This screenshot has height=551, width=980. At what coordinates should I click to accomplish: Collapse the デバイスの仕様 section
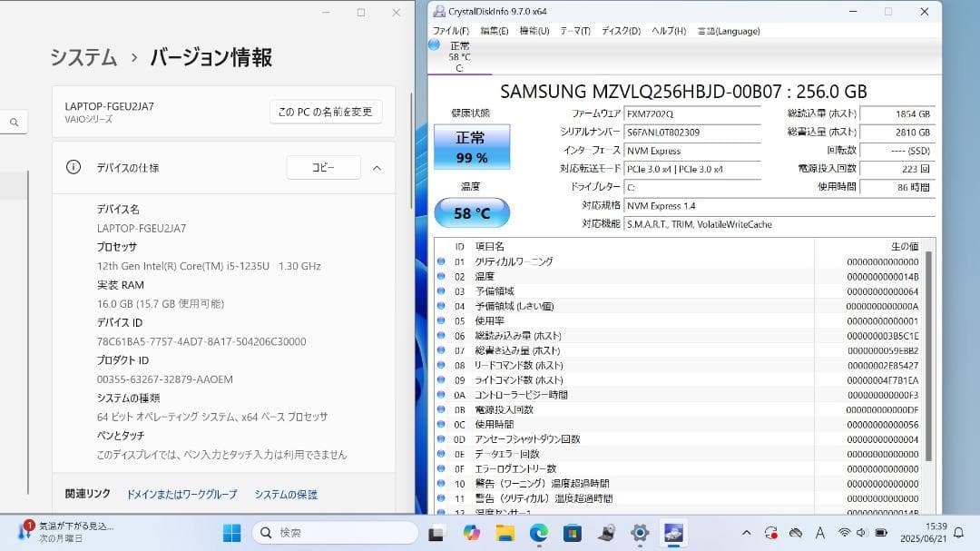click(378, 167)
